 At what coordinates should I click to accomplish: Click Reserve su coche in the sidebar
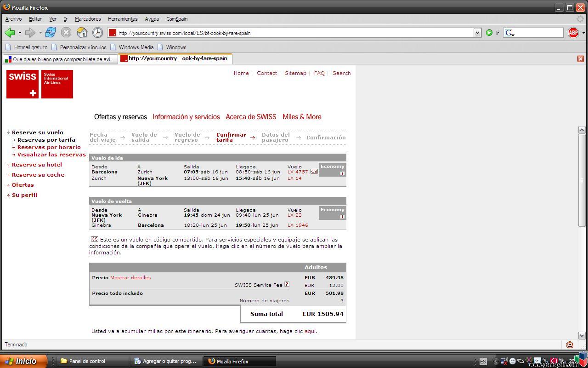tap(38, 175)
